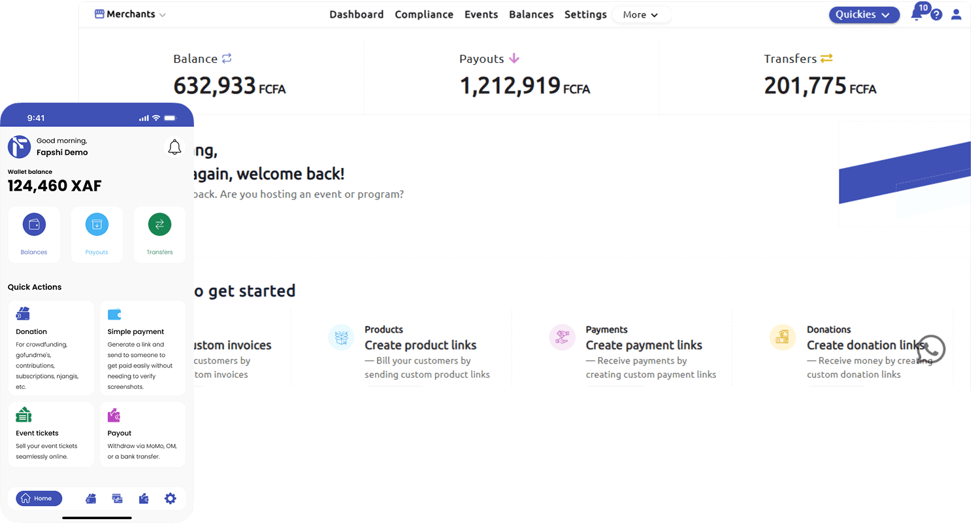This screenshot has width=980, height=523.
Task: Expand the Quickies dropdown button
Action: click(864, 14)
